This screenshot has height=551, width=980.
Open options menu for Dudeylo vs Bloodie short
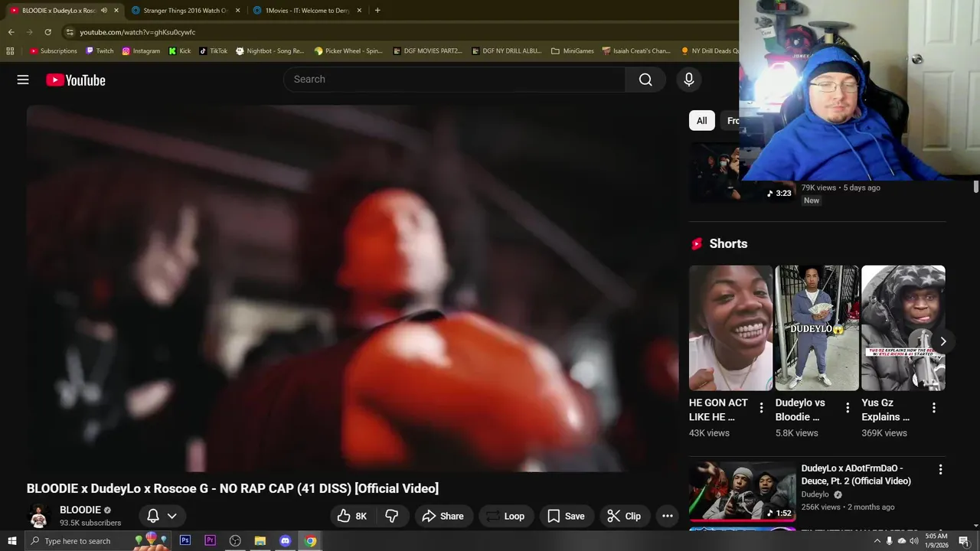coord(848,408)
